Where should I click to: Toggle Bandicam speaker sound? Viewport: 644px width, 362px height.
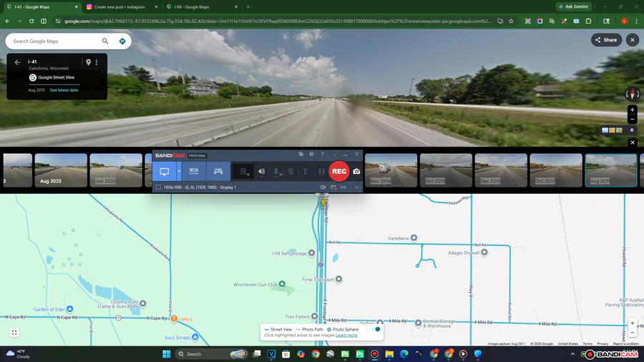click(262, 172)
